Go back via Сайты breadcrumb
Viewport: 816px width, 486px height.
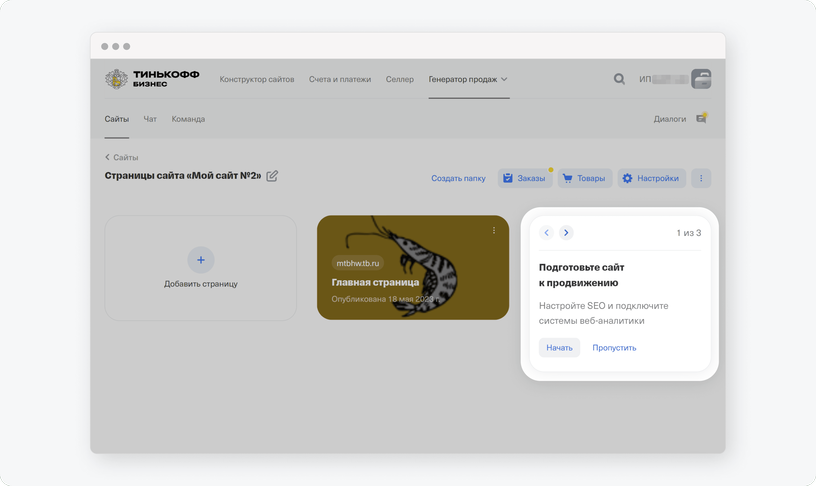tap(122, 157)
